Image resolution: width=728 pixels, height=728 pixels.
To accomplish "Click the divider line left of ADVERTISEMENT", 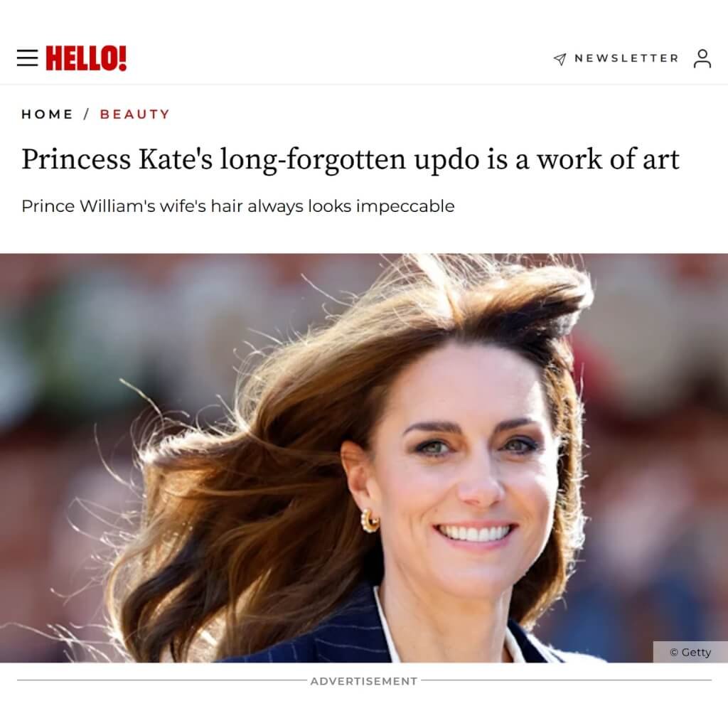I will pyautogui.click(x=162, y=680).
